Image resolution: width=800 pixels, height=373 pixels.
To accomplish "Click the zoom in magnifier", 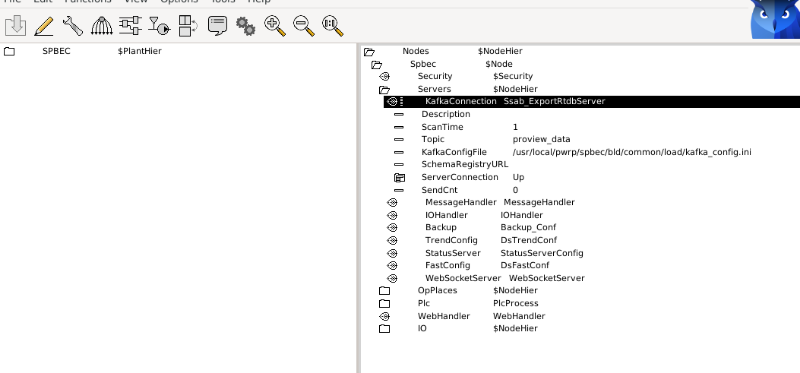I will (x=275, y=25).
